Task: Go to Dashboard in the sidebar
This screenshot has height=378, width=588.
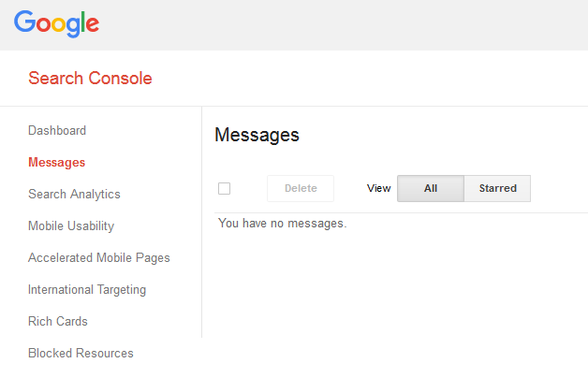Action: click(x=57, y=131)
